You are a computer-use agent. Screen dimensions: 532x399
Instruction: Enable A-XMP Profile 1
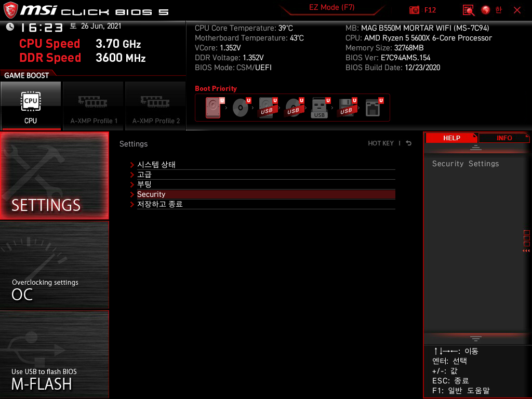click(x=94, y=106)
